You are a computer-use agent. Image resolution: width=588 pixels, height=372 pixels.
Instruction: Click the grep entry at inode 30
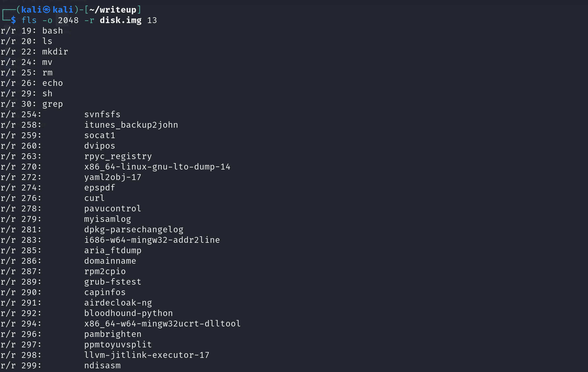(52, 104)
